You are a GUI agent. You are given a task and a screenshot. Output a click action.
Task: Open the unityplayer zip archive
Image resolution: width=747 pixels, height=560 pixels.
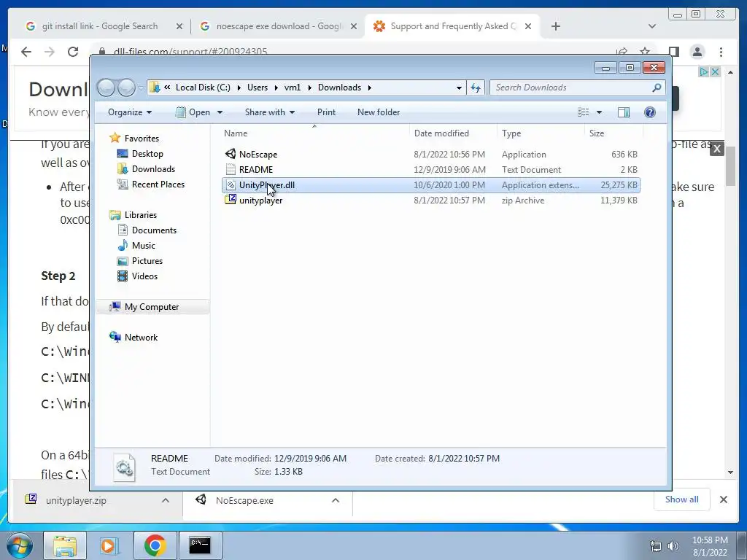[x=260, y=201]
